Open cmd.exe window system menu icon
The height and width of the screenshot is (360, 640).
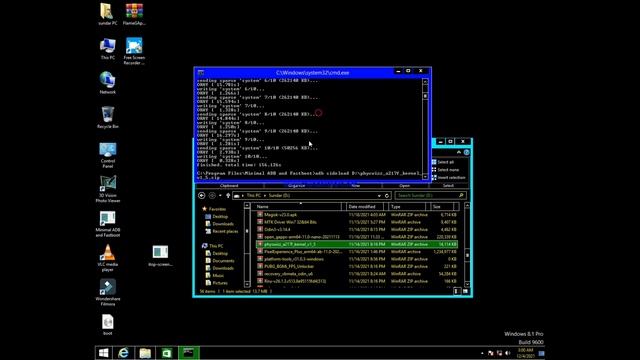click(201, 73)
